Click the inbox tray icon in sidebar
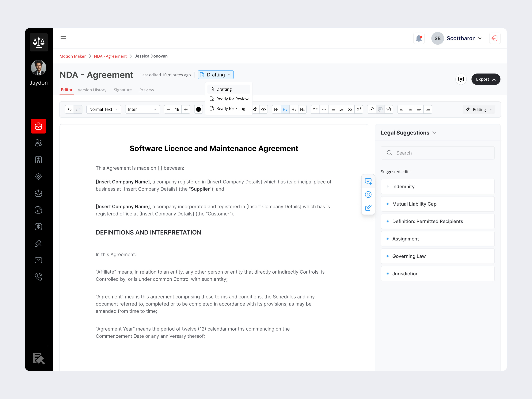The height and width of the screenshot is (399, 532). coord(39,193)
